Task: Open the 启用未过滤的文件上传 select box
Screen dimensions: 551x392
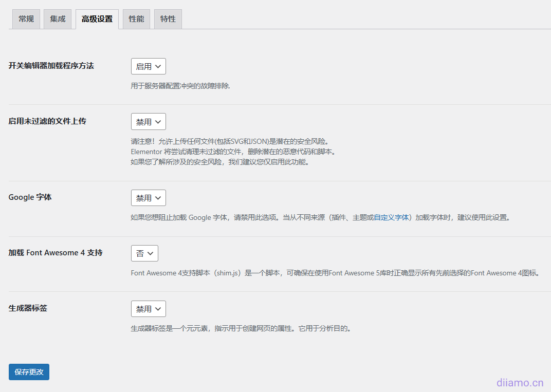Action: [148, 121]
